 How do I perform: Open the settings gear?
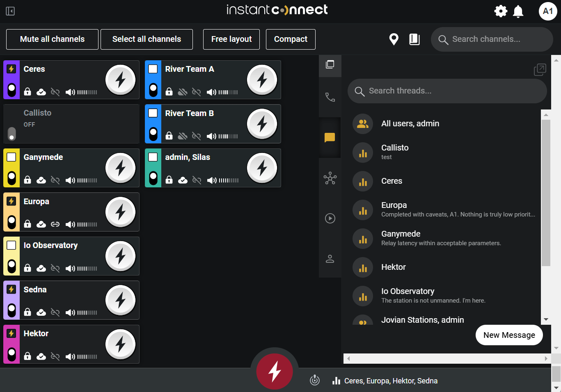point(501,11)
